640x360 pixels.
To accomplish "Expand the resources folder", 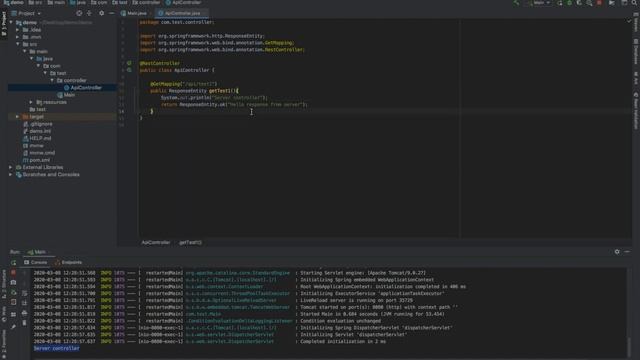I will click(31, 102).
